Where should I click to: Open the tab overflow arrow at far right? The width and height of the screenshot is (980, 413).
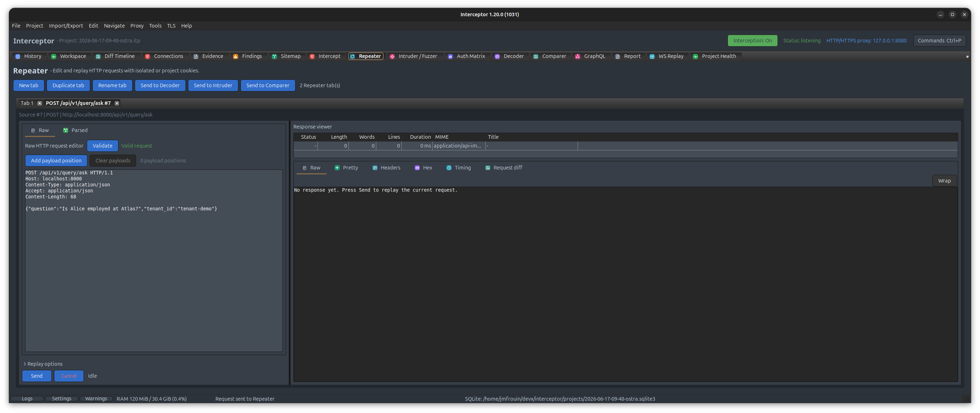[x=967, y=57]
